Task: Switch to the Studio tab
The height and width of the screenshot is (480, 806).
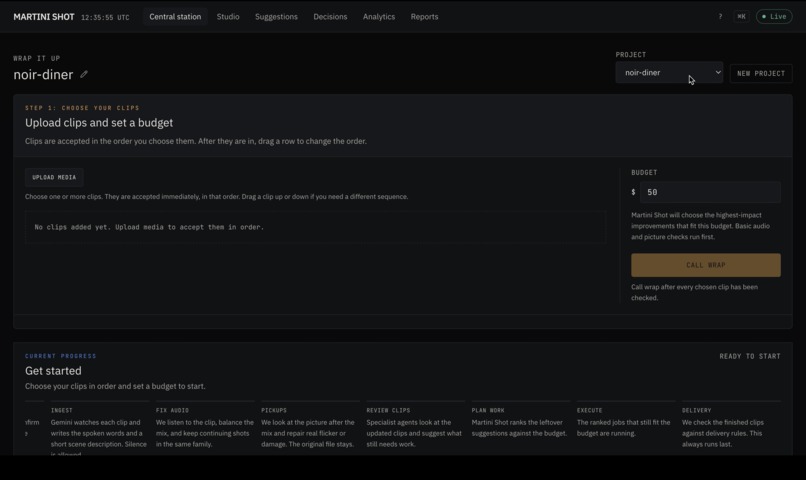Action: pos(228,16)
